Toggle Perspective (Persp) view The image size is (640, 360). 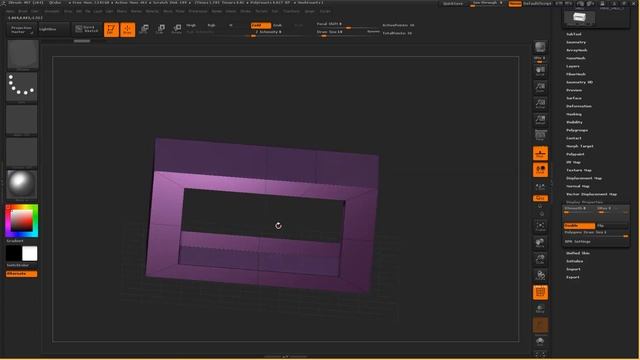tap(540, 136)
